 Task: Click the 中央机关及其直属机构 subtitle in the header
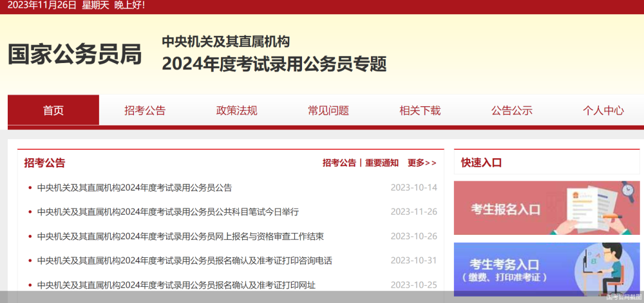coord(226,41)
